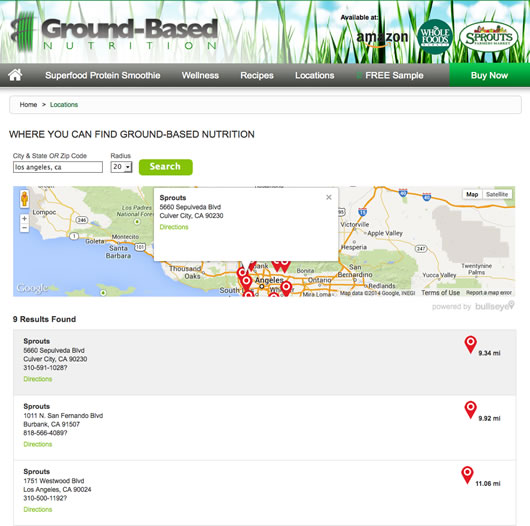Click phone number 310-591-1028
Screen dimensions: 530x526
[x=45, y=367]
